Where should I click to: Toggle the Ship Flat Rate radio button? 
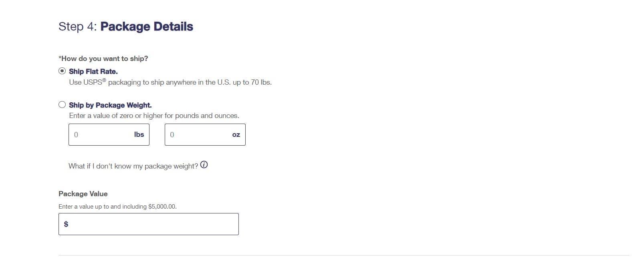pos(62,71)
